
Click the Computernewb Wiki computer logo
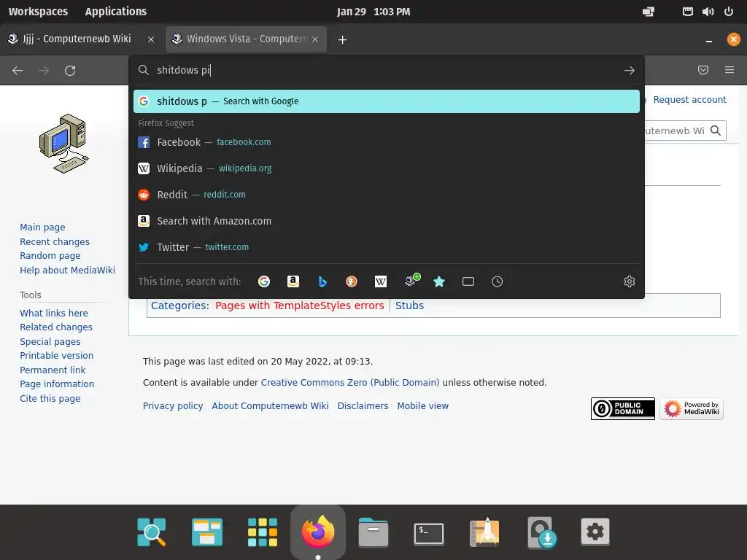pos(64,144)
